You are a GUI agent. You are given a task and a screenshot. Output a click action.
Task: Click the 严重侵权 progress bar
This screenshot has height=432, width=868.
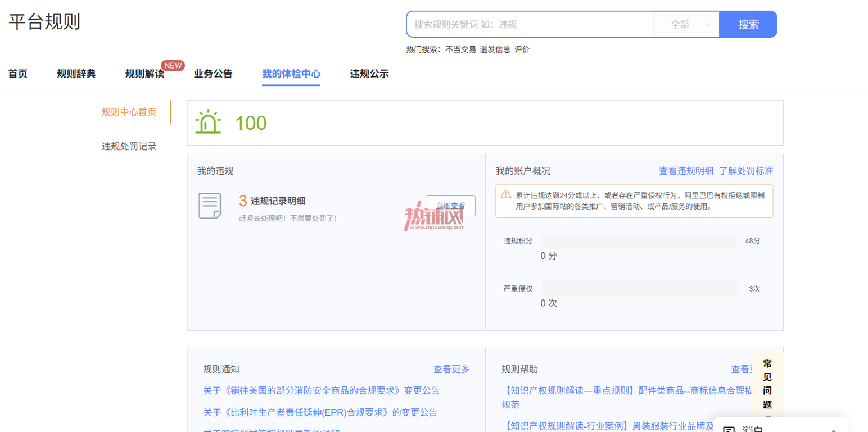pyautogui.click(x=640, y=289)
